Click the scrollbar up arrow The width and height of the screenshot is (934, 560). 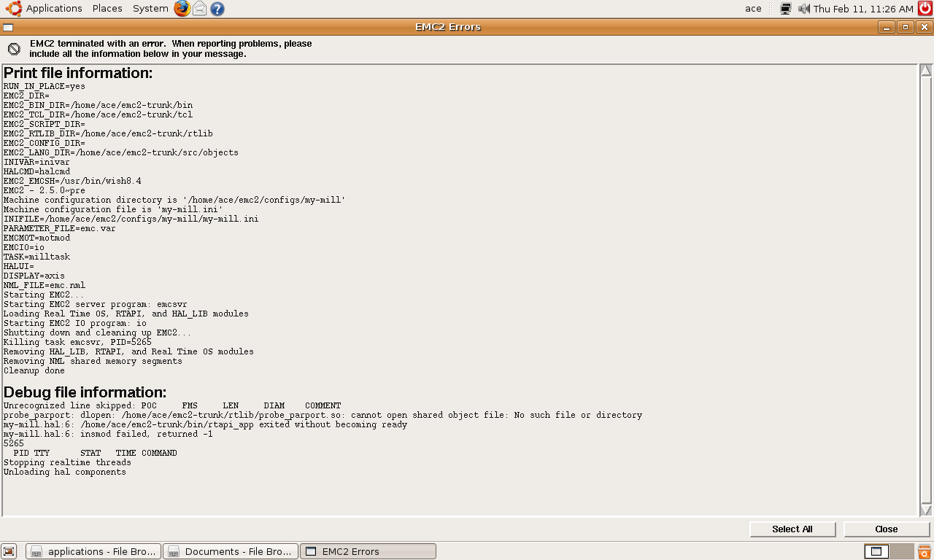[x=925, y=71]
